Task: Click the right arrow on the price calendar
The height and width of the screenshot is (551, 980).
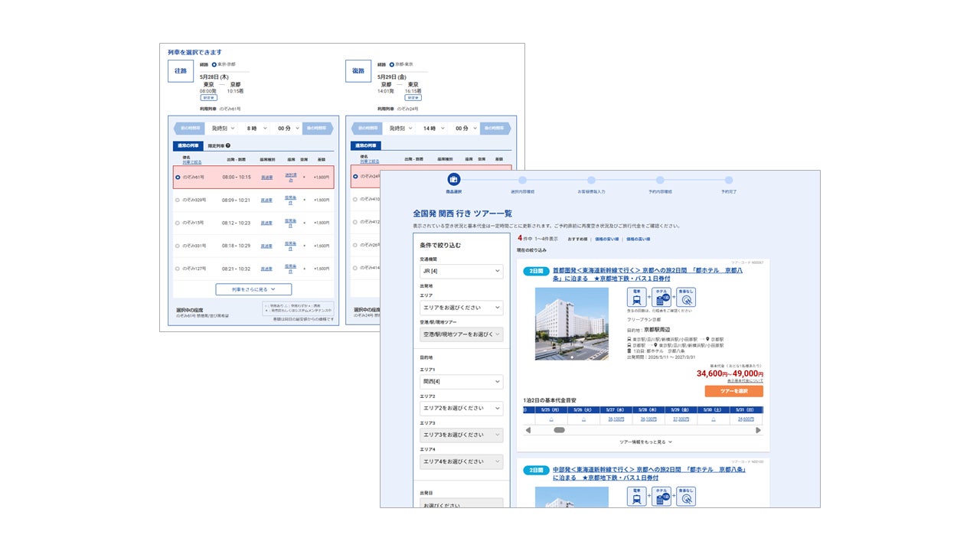Action: click(759, 429)
